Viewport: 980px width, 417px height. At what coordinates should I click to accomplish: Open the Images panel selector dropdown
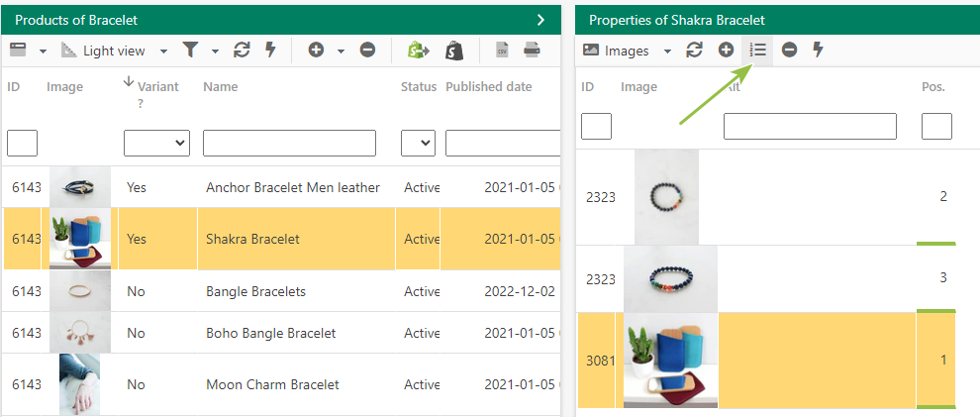pos(667,52)
